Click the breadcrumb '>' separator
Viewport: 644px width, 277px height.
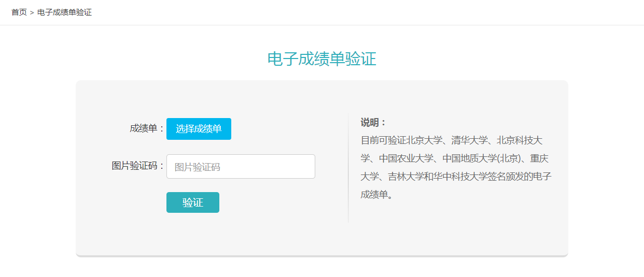(x=32, y=12)
